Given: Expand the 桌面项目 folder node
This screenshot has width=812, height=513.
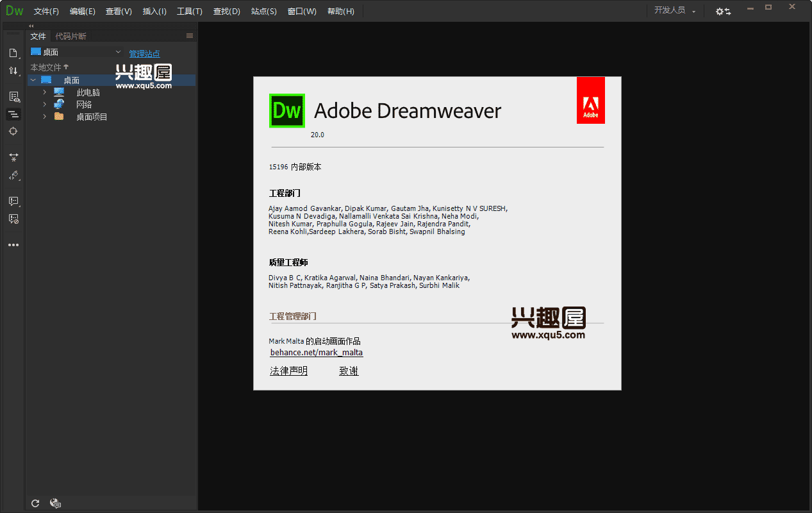Looking at the screenshot, I should (x=44, y=117).
